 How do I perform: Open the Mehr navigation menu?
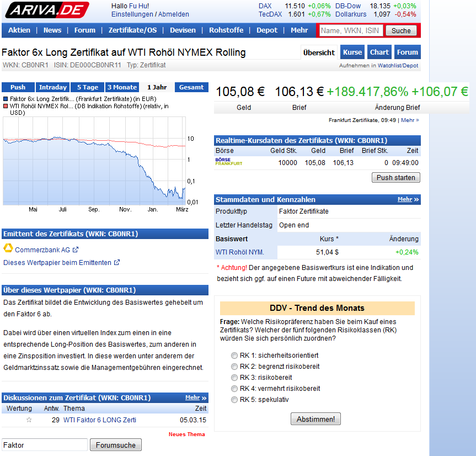(x=299, y=30)
